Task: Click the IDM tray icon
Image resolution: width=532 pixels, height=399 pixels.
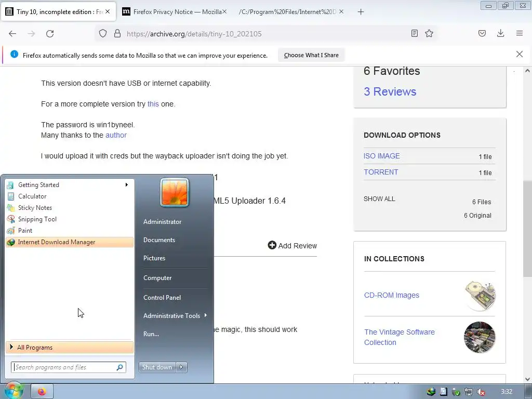Action: (x=431, y=392)
